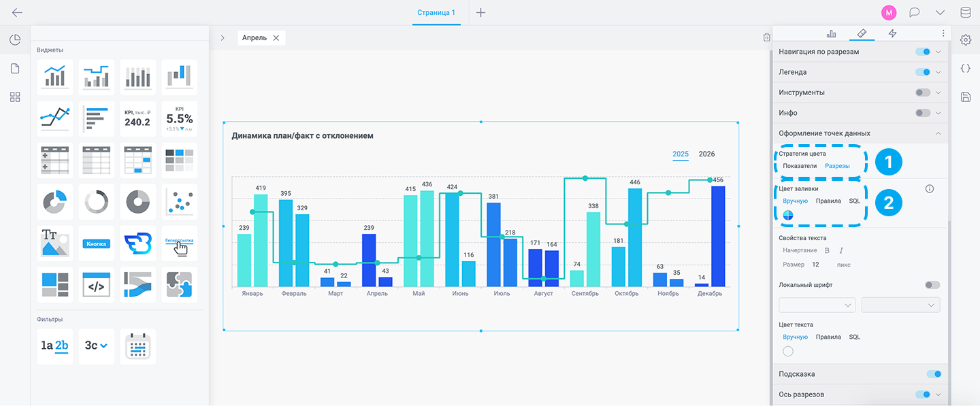This screenshot has height=406, width=980.
Task: Add the step-line bar chart widget
Action: 97,77
